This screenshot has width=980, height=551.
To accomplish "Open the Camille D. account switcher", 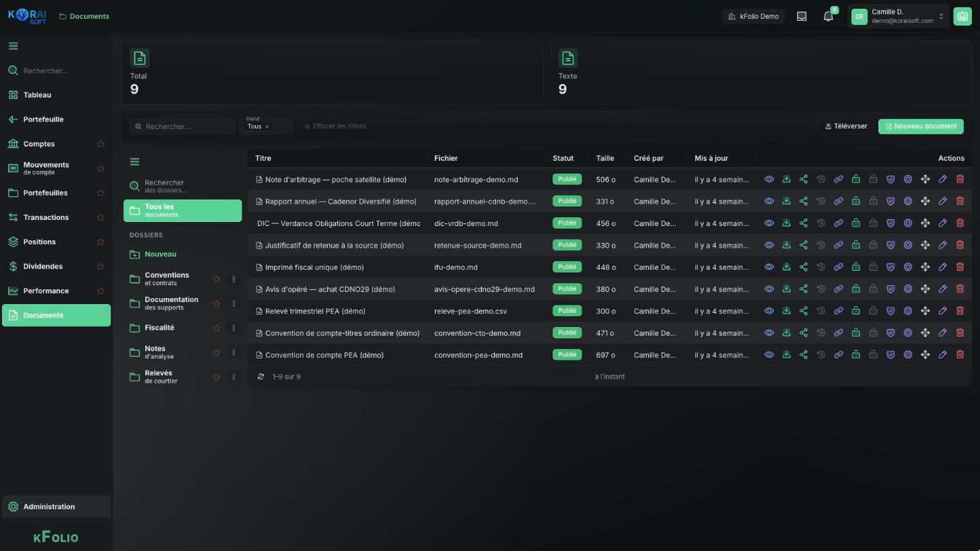I will tap(899, 16).
